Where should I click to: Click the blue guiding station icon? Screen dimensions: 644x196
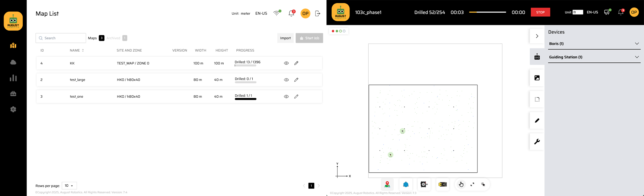pyautogui.click(x=406, y=185)
